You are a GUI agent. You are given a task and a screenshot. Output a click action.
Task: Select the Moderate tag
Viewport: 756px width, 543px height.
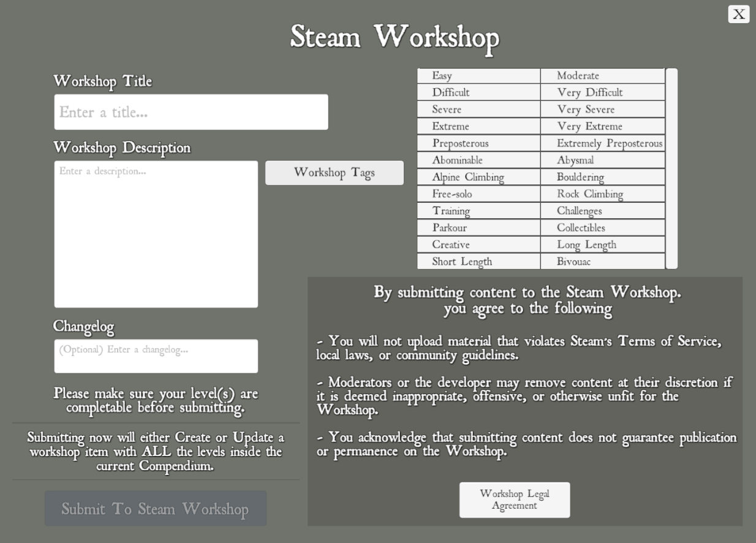coord(602,76)
